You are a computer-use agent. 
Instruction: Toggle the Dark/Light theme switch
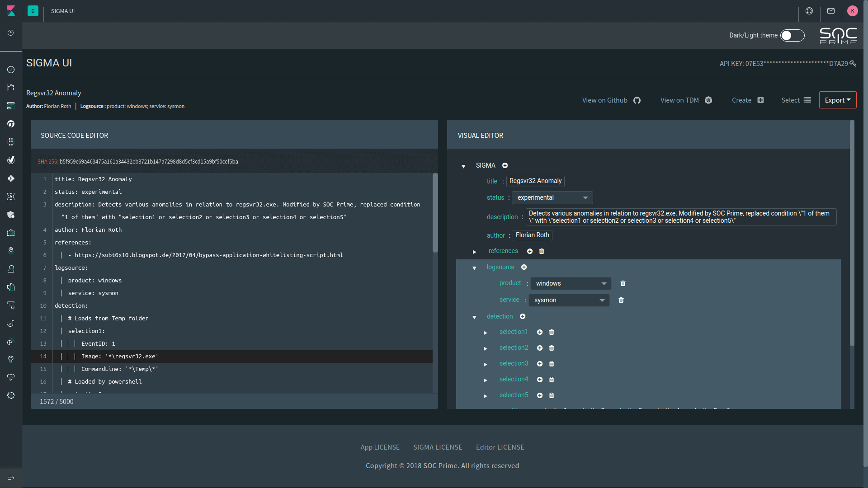click(792, 35)
